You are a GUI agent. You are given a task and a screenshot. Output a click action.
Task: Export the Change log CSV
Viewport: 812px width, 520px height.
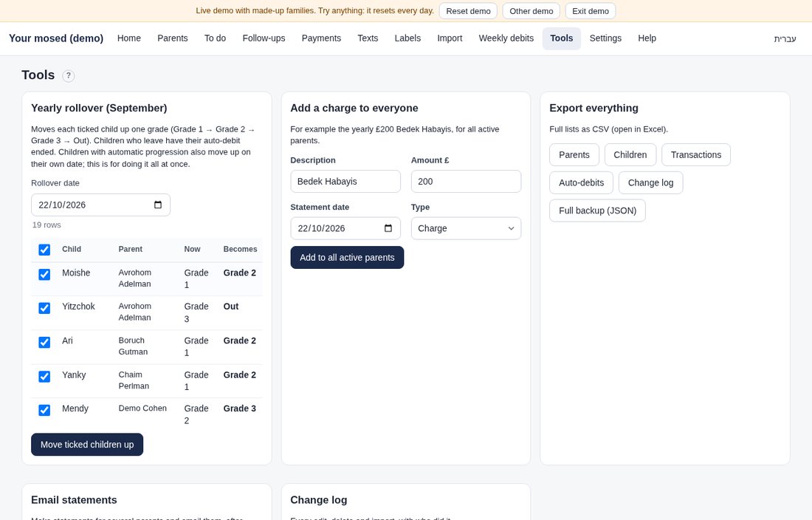[650, 183]
